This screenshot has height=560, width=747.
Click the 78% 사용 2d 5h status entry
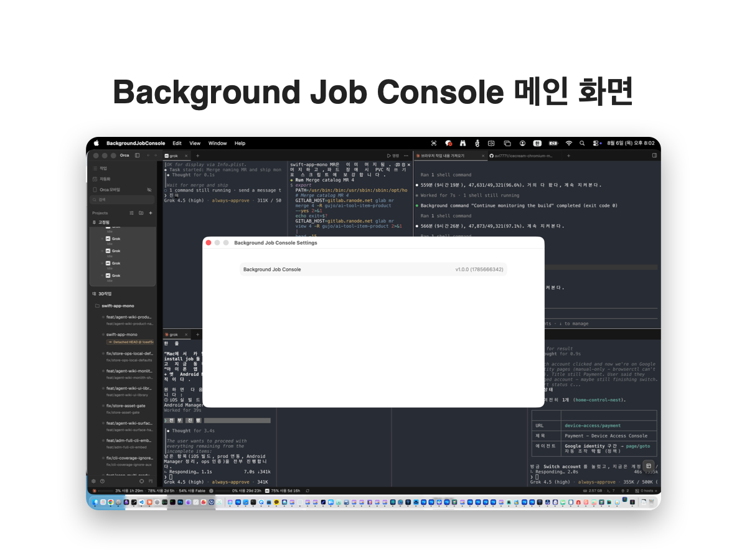(x=161, y=490)
